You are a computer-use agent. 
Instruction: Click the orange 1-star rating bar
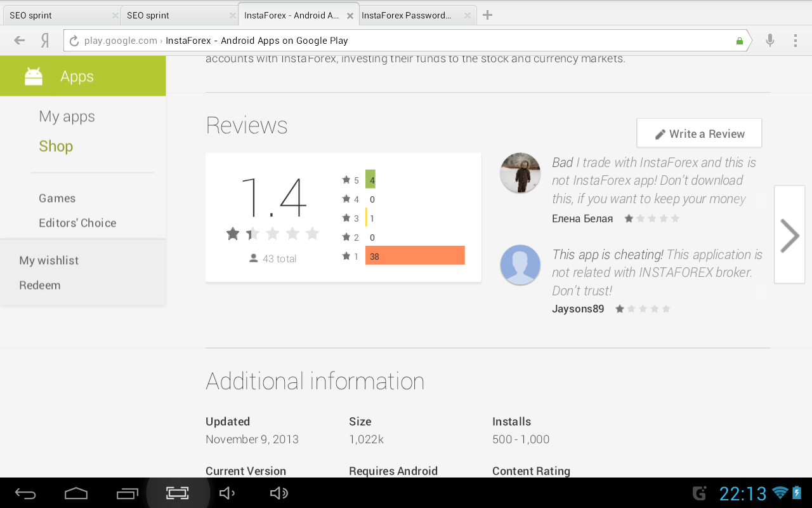tap(415, 255)
